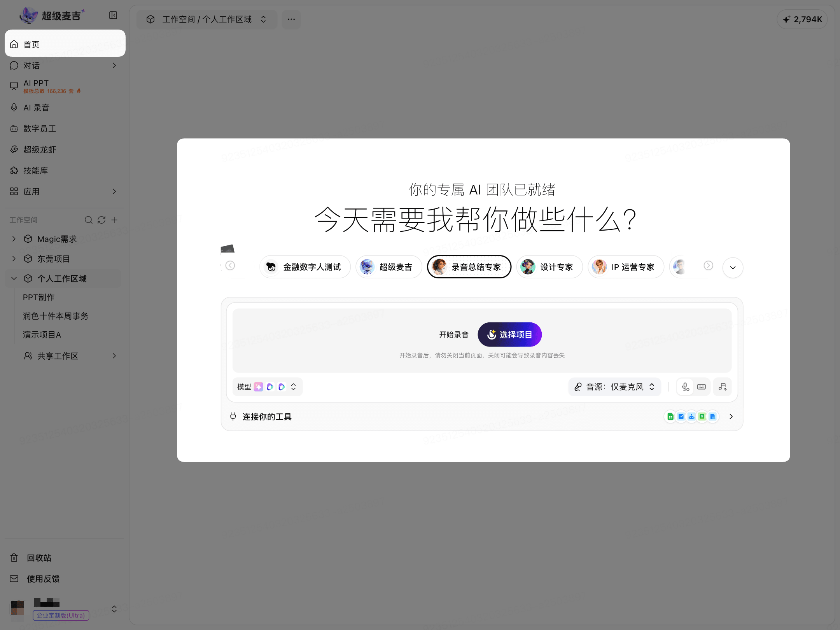840x630 pixels.
Task: Collapse the 个人工作区域 workspace
Action: [x=14, y=278]
